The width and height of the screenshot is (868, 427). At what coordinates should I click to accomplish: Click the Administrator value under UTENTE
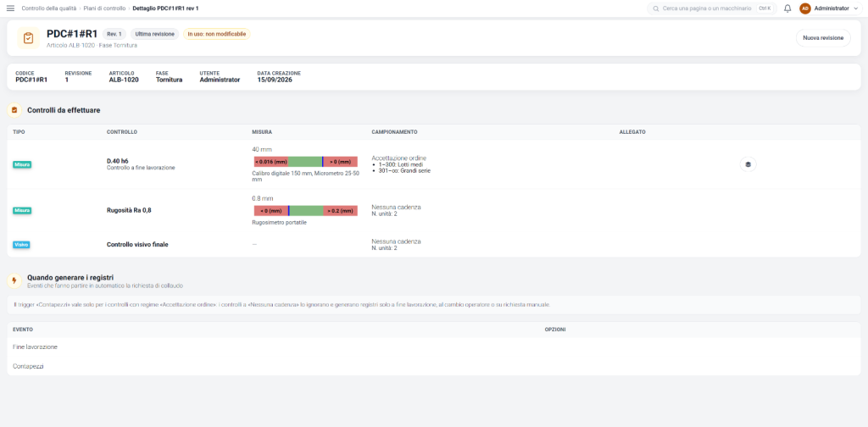220,80
